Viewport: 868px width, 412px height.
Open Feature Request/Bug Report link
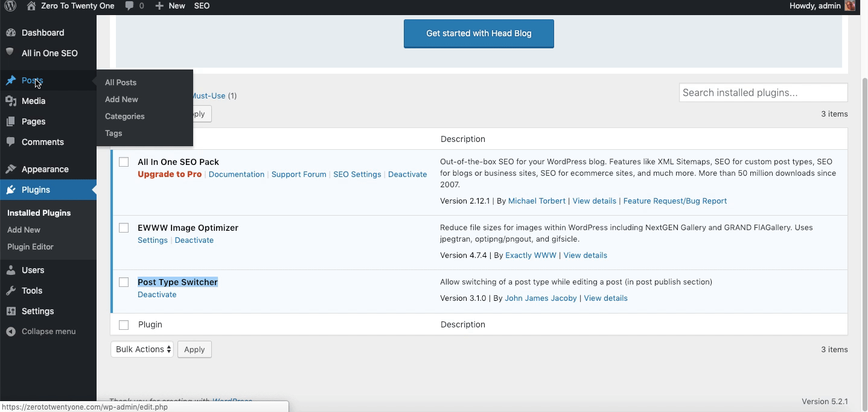(x=675, y=201)
